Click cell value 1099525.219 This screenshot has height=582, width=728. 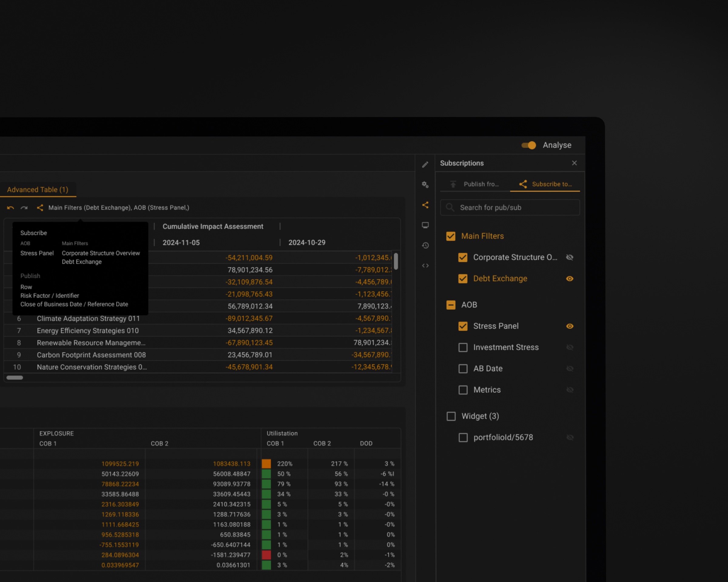(x=120, y=464)
